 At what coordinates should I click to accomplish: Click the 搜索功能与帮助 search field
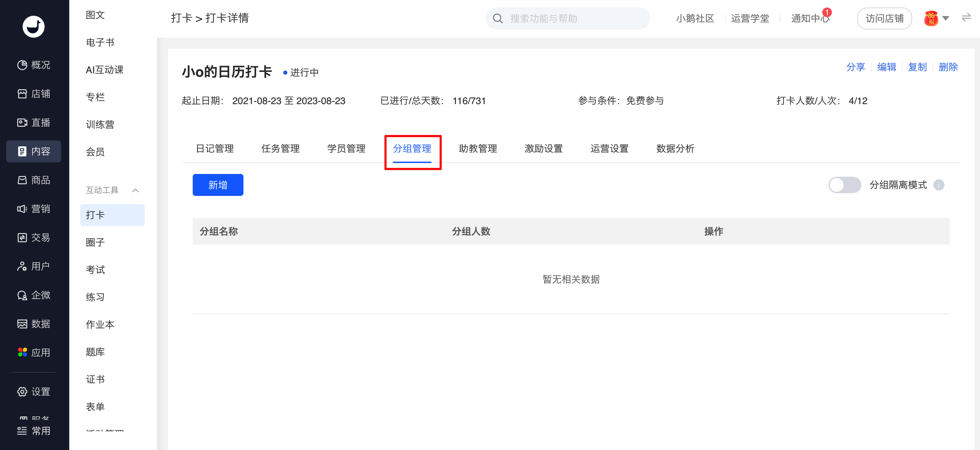[567, 18]
